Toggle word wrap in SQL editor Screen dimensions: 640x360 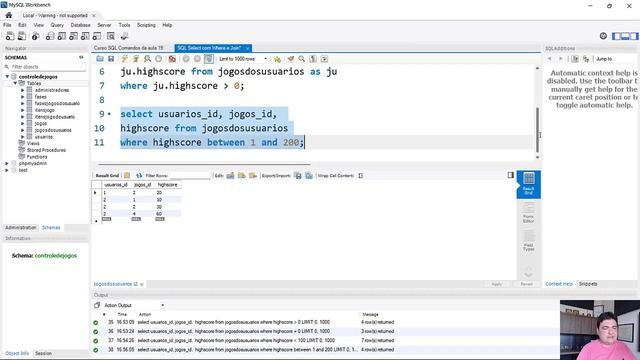(x=324, y=59)
